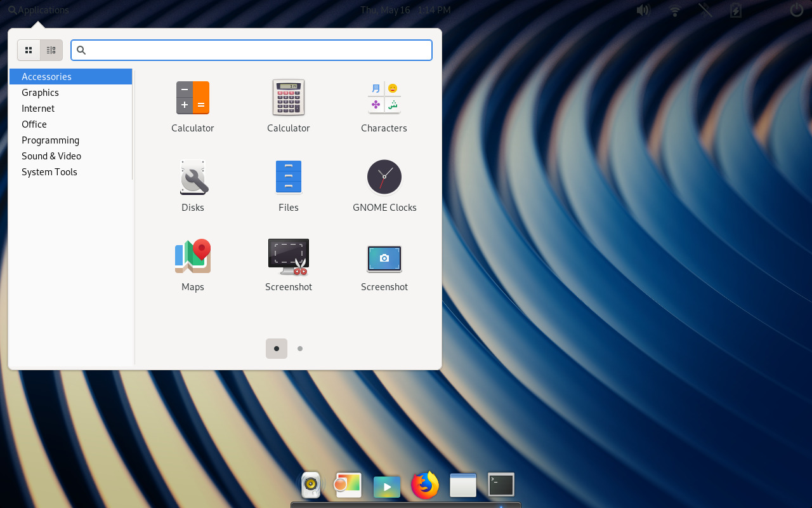Click inside the application search field

(x=252, y=50)
